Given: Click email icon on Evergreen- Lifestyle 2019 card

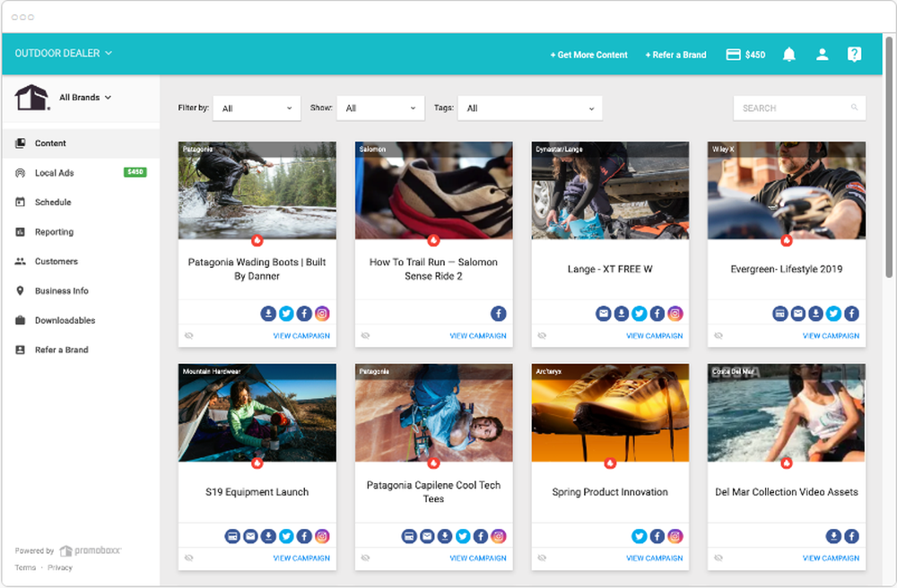Looking at the screenshot, I should click(798, 313).
